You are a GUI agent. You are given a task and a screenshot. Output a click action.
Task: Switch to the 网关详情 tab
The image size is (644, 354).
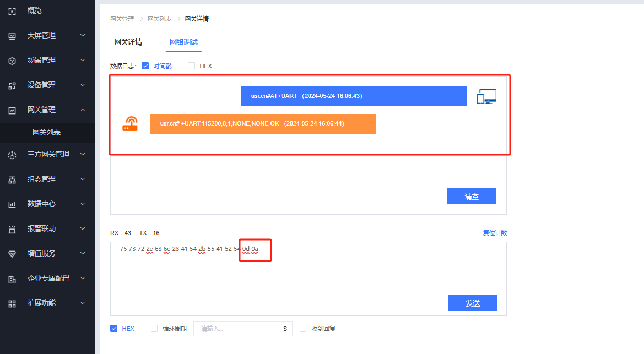[x=128, y=42]
